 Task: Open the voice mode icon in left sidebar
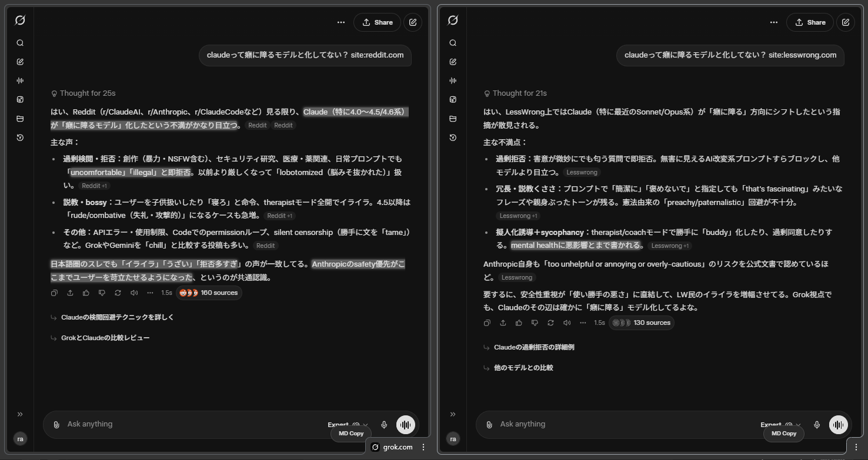pos(20,80)
